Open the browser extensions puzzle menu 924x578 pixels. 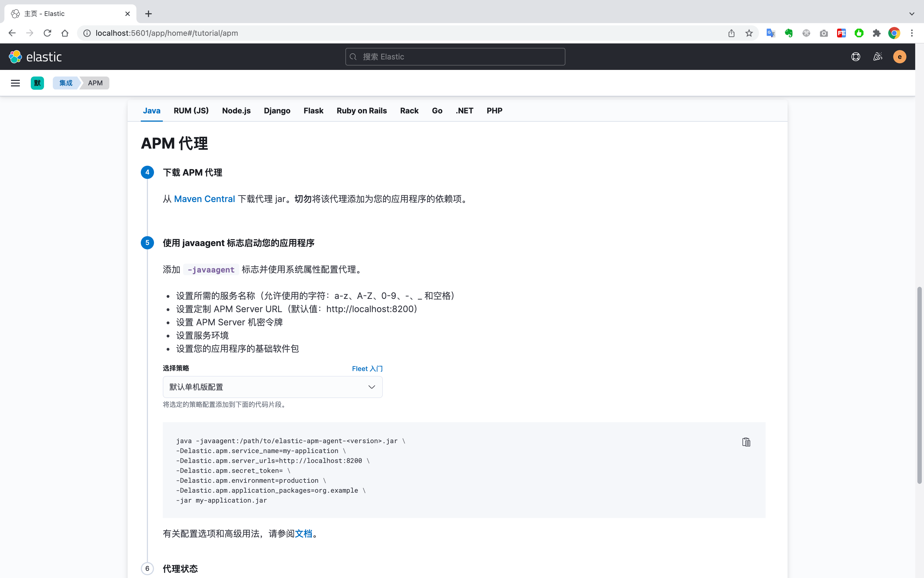[x=876, y=33]
